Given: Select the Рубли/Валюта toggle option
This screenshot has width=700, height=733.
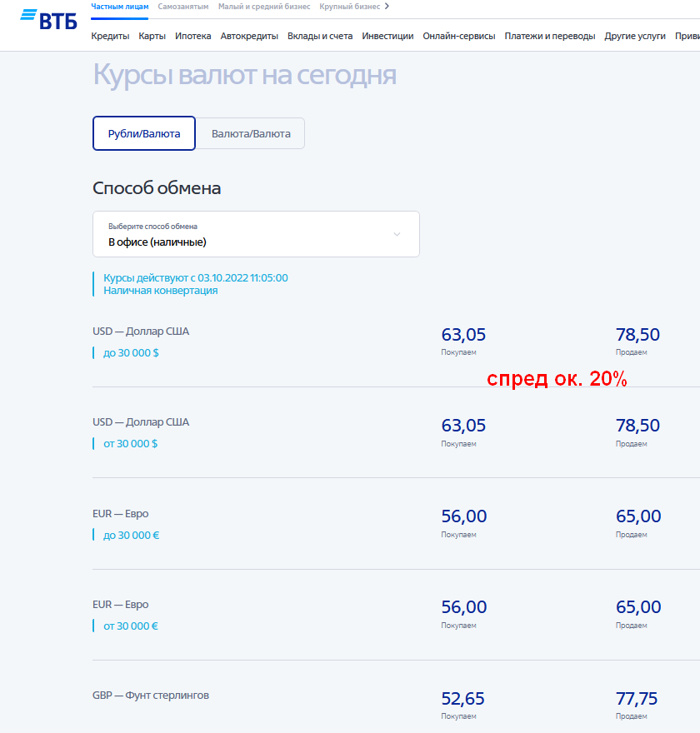Looking at the screenshot, I should coord(143,133).
